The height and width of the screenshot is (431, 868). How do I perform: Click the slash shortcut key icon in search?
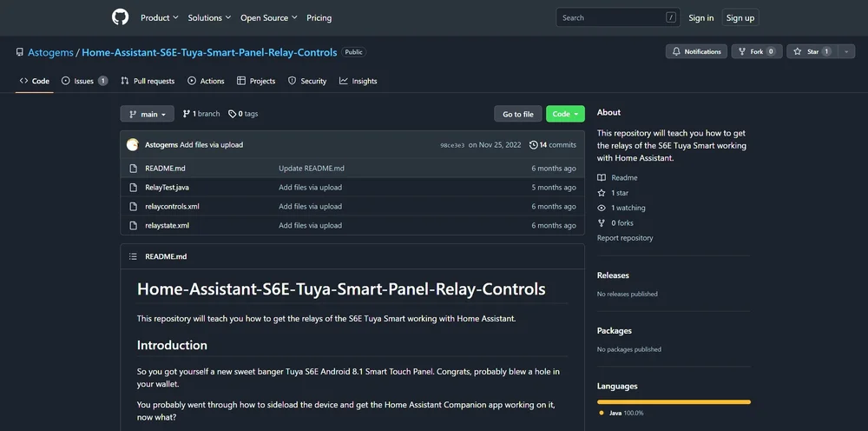point(671,17)
